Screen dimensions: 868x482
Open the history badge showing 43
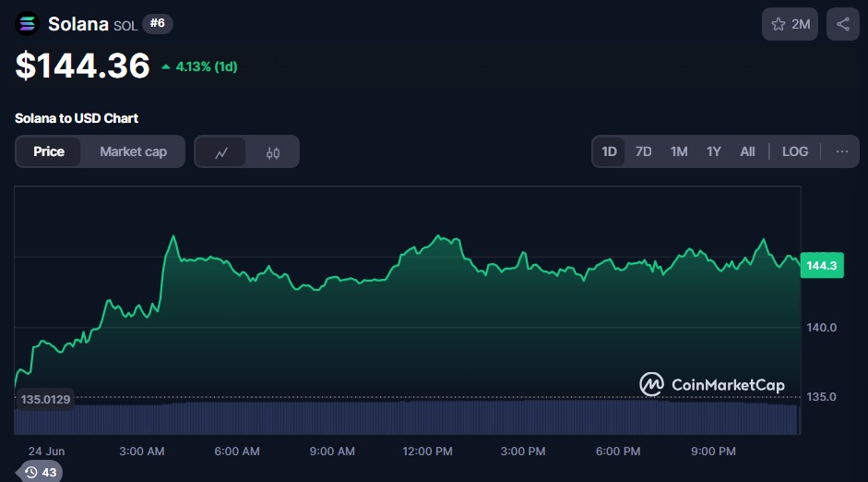click(40, 472)
